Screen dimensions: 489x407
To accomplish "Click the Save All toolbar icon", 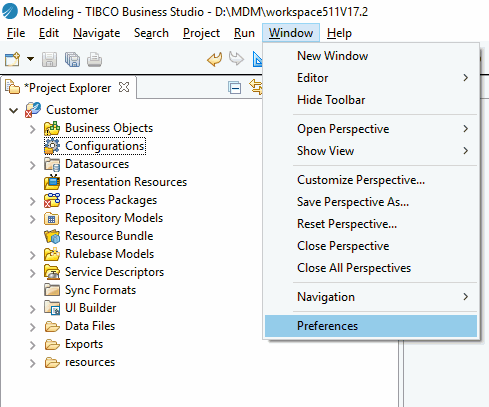I will click(72, 60).
